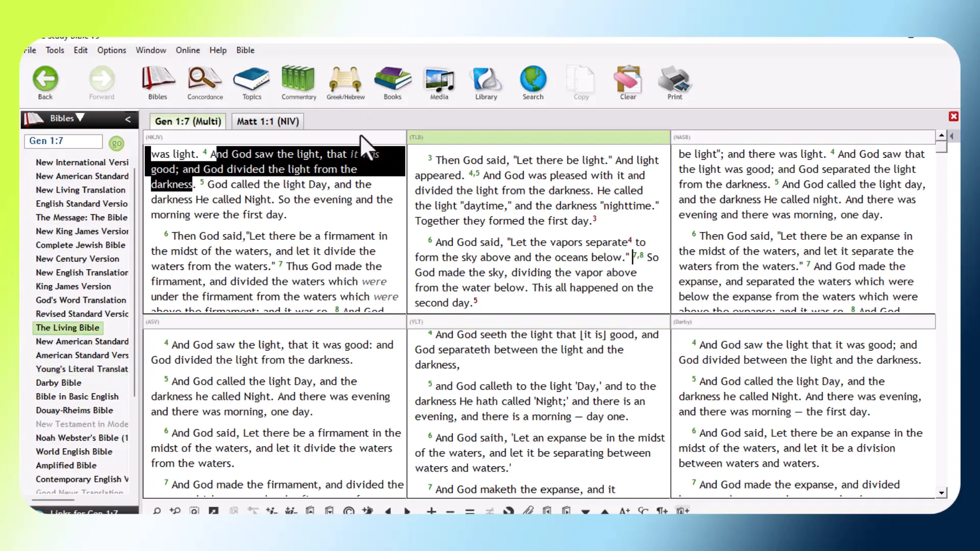980x551 pixels.
Task: Open the File menu
Action: point(30,50)
